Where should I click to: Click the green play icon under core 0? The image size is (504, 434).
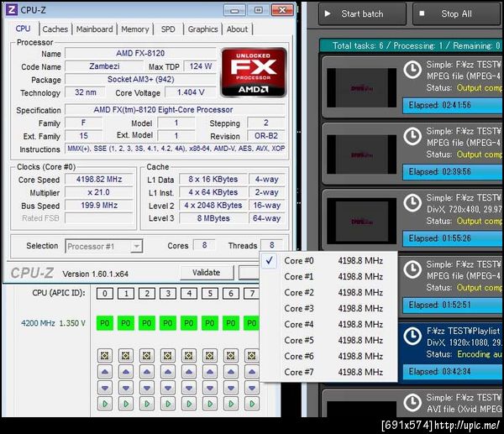click(x=105, y=404)
